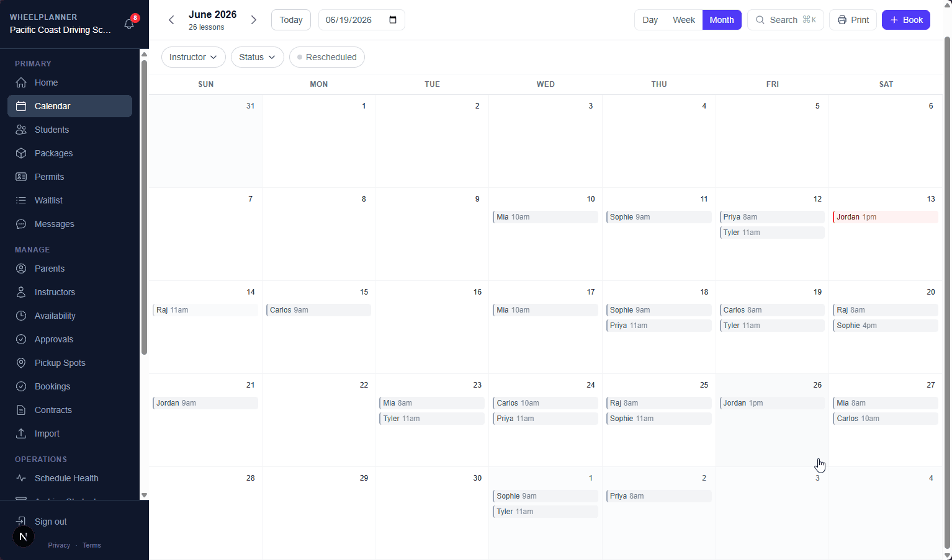The height and width of the screenshot is (560, 952).
Task: Click the Approvals checkmark icon
Action: coord(21,339)
